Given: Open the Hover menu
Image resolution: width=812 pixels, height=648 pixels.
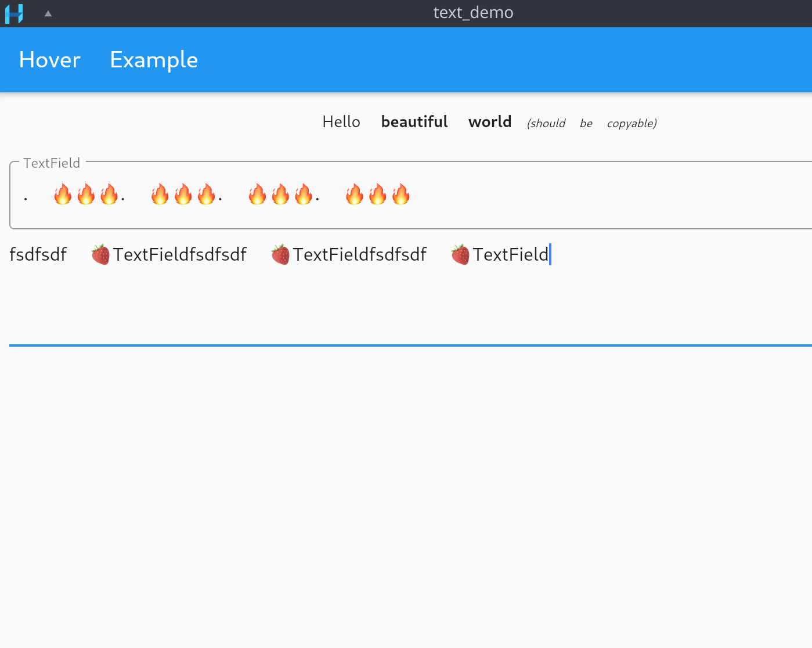Looking at the screenshot, I should click(x=49, y=60).
